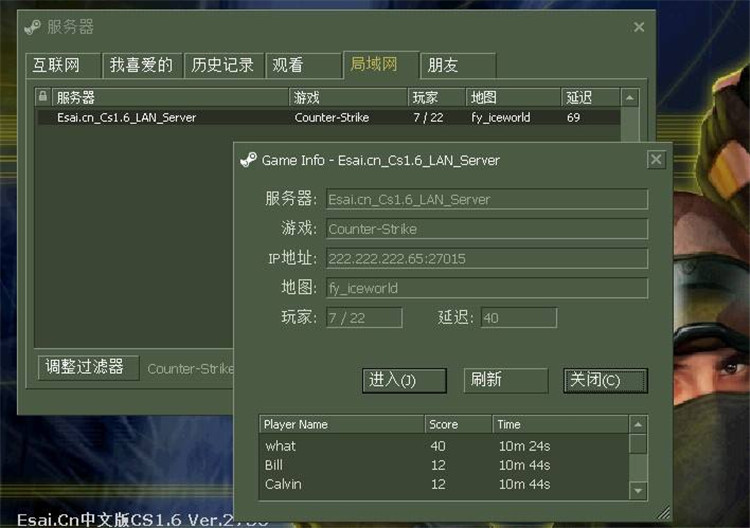Close the 服务器 window with X

[639, 27]
